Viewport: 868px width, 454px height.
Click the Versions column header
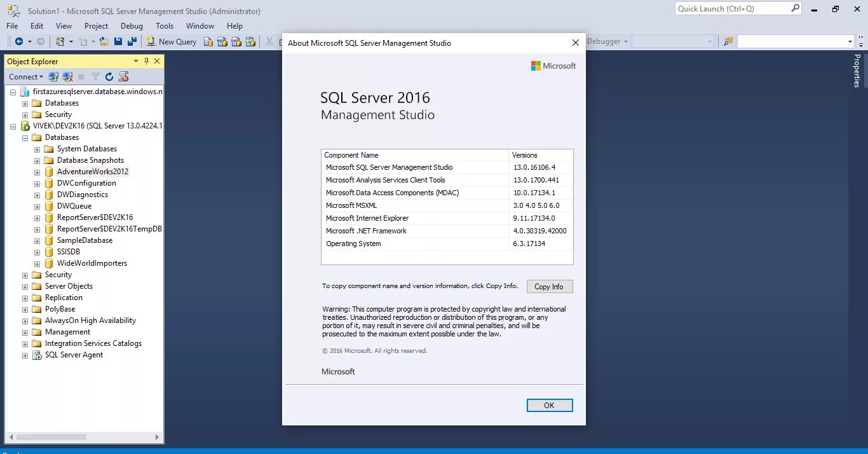tap(541, 155)
